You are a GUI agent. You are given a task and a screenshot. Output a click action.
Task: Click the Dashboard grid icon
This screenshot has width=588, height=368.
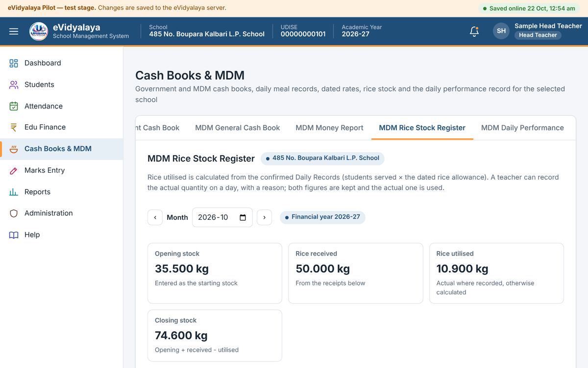click(x=14, y=63)
